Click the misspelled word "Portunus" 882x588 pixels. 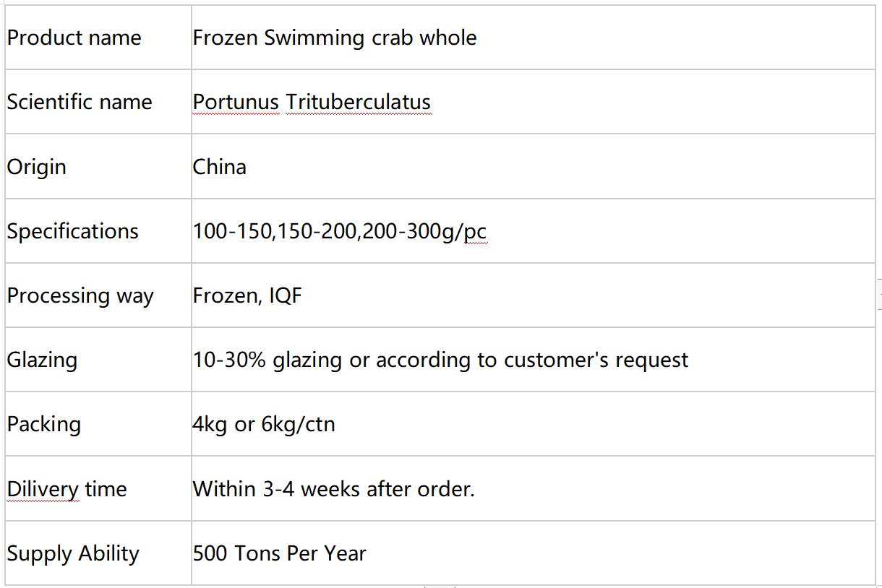pos(236,103)
